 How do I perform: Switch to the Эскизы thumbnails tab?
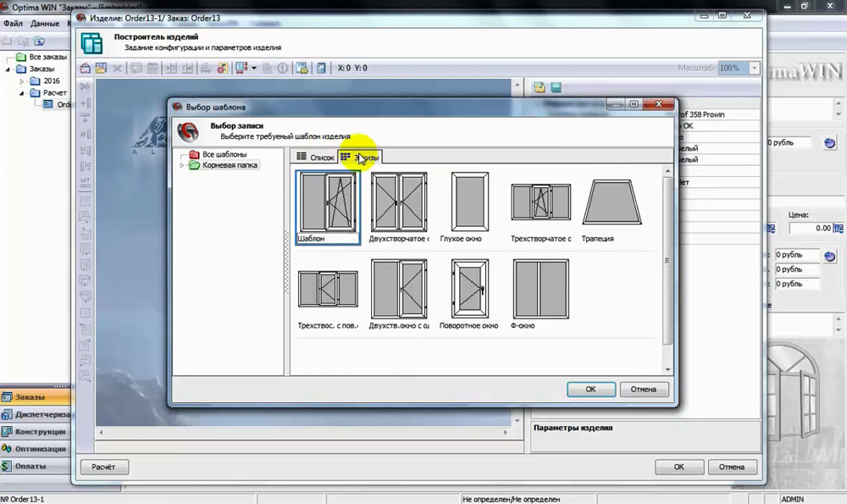tap(360, 158)
